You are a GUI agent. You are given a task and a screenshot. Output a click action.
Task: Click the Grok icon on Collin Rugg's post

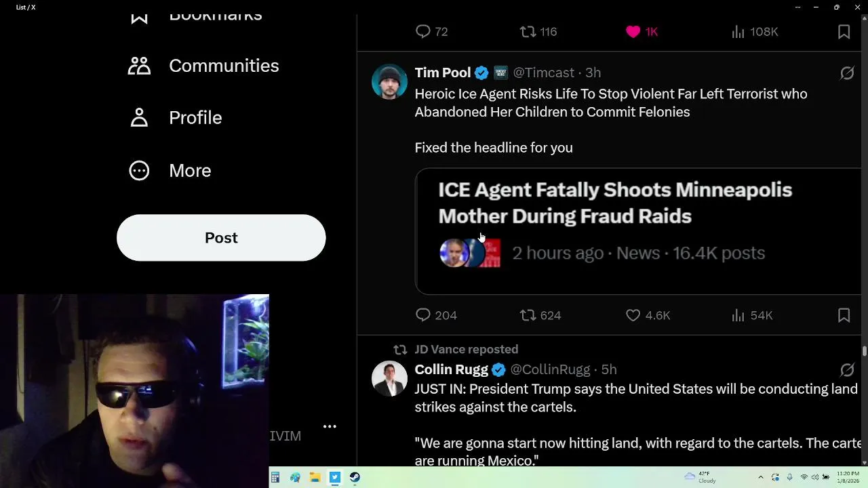(847, 370)
